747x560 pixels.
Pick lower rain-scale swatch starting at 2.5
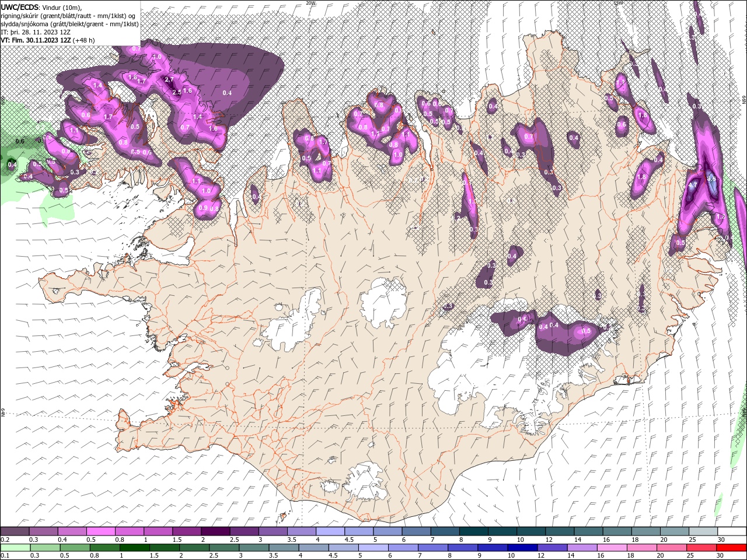pos(224,547)
